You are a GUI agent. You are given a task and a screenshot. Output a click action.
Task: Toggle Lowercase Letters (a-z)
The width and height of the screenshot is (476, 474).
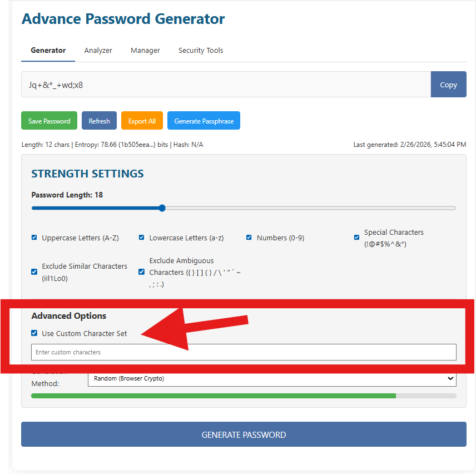(141, 237)
